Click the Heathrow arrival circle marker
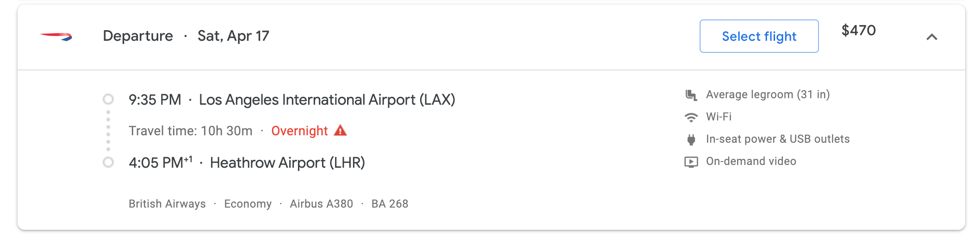This screenshot has height=240, width=980. coord(108,163)
